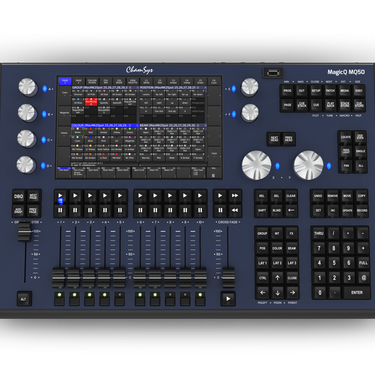
Task: Click the up arrow cursor key
Action: click(277, 278)
